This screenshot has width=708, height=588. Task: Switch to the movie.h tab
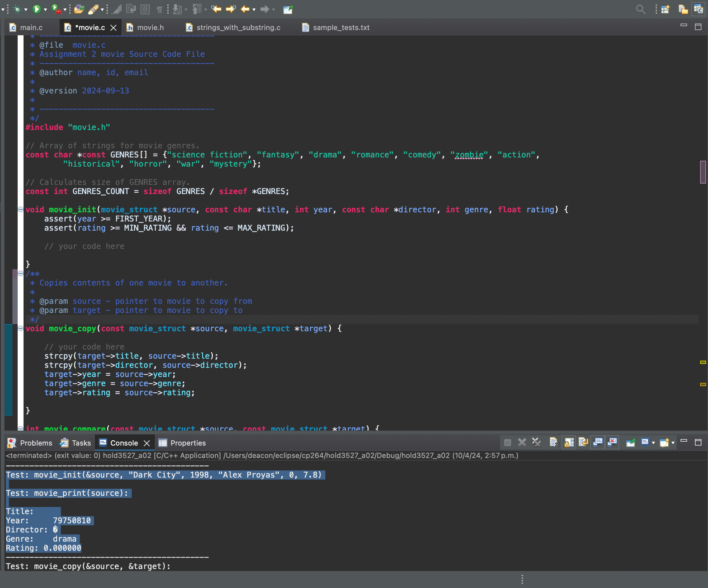point(151,27)
